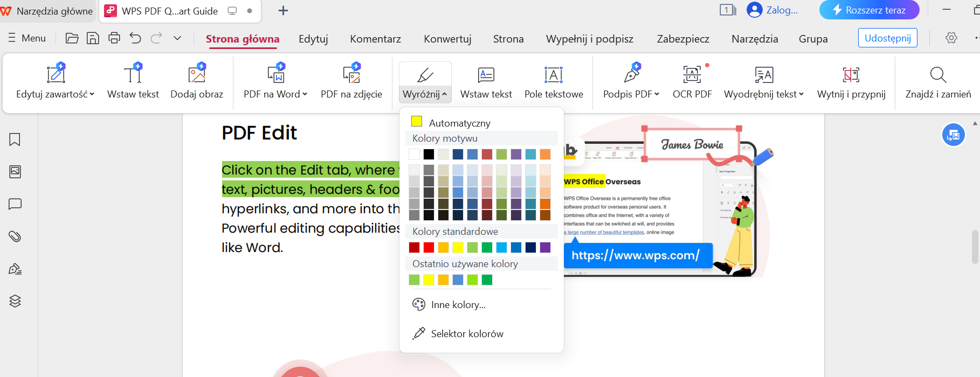Click the Zaloguj account button
Viewport: 980px width, 377px height.
772,10
